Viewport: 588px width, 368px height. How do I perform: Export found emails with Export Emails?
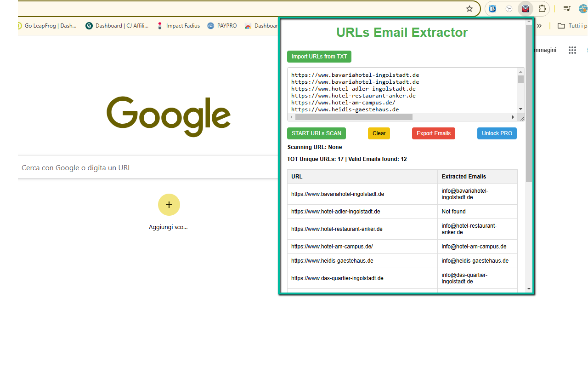pos(433,133)
